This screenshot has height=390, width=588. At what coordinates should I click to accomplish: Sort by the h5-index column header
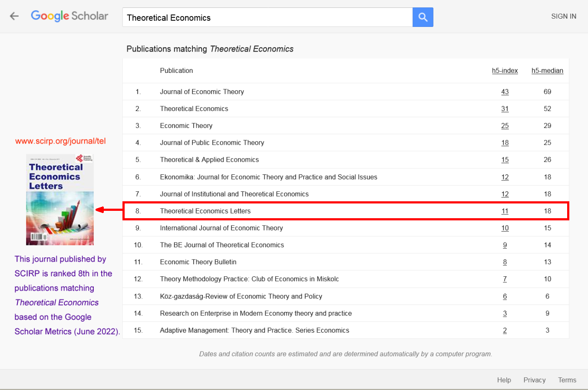point(505,70)
